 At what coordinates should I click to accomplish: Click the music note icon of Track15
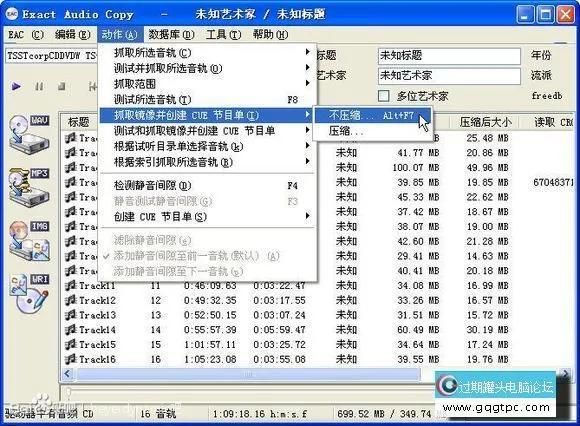click(x=71, y=344)
